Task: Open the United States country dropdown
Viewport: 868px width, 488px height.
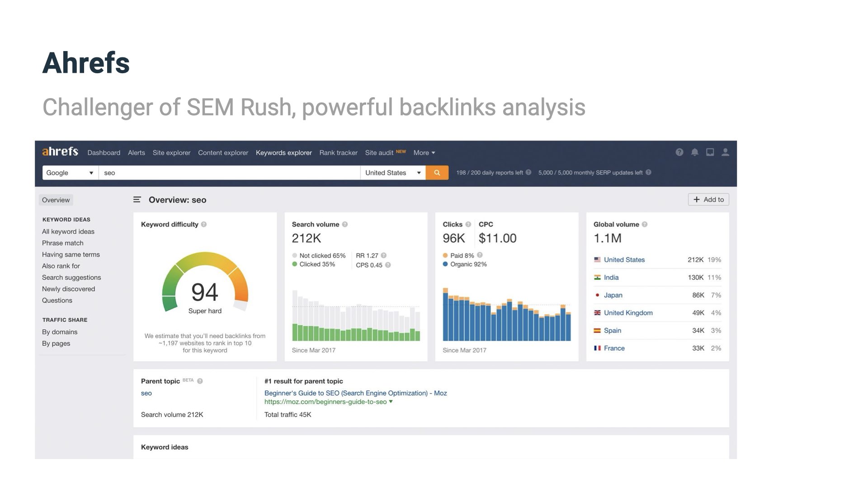Action: click(x=393, y=173)
